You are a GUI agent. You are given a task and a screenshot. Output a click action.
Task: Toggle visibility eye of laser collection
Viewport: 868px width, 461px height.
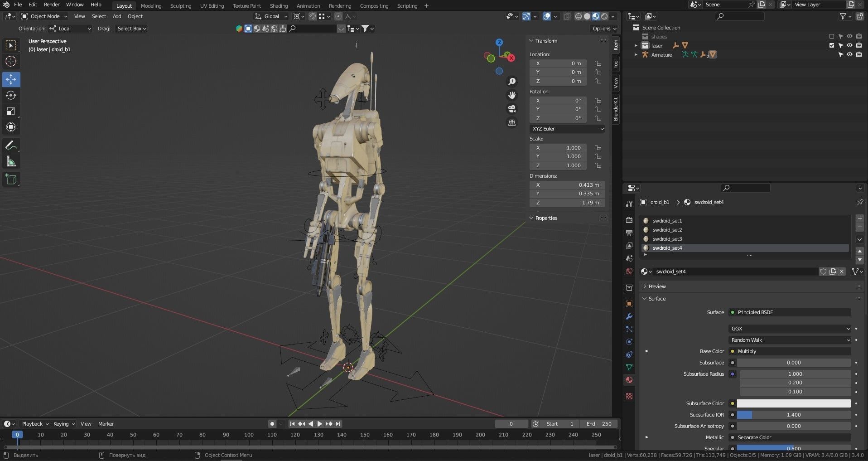tap(849, 45)
